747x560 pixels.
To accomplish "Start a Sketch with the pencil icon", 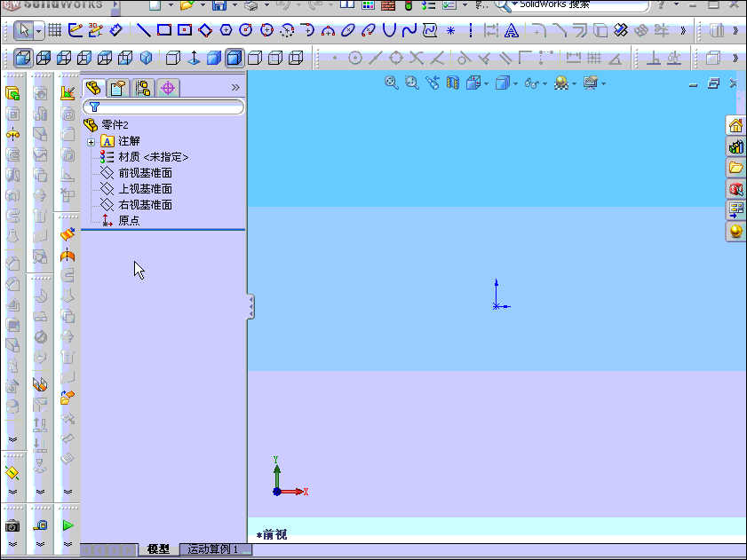I will pyautogui.click(x=75, y=30).
